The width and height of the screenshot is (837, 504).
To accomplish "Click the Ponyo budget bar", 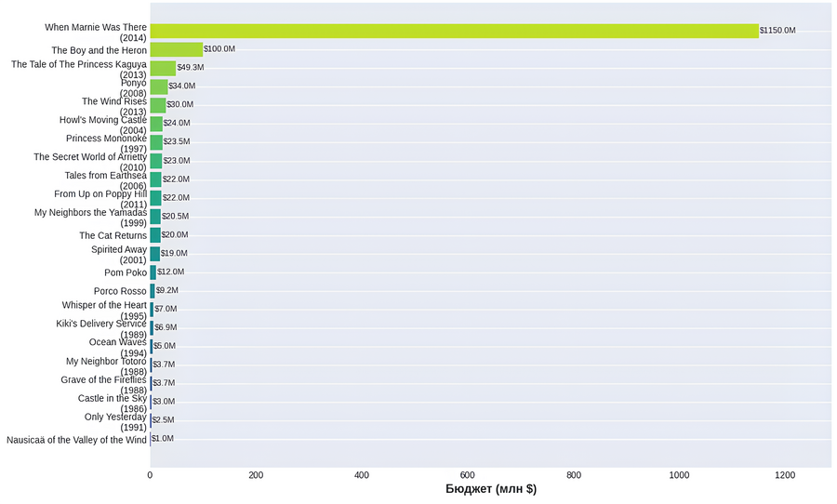I will pyautogui.click(x=159, y=86).
